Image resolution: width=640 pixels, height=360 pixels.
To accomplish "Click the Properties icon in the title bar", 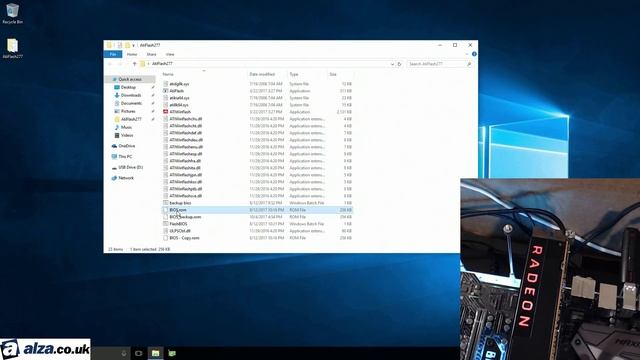I will [x=120, y=45].
